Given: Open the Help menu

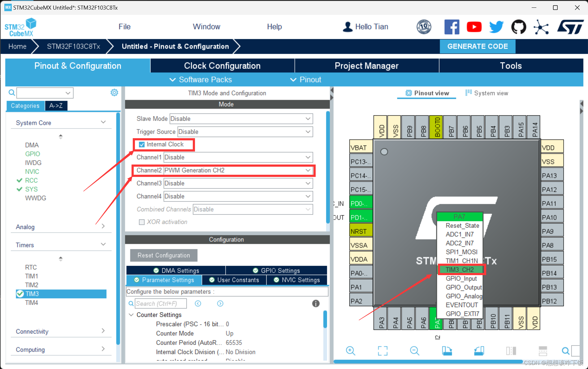Looking at the screenshot, I should coord(275,27).
